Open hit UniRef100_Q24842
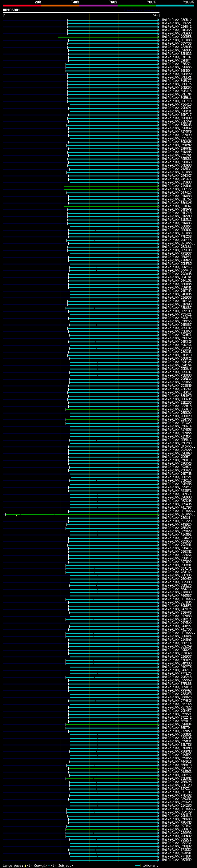This screenshot has height=868, width=197. [x=176, y=27]
